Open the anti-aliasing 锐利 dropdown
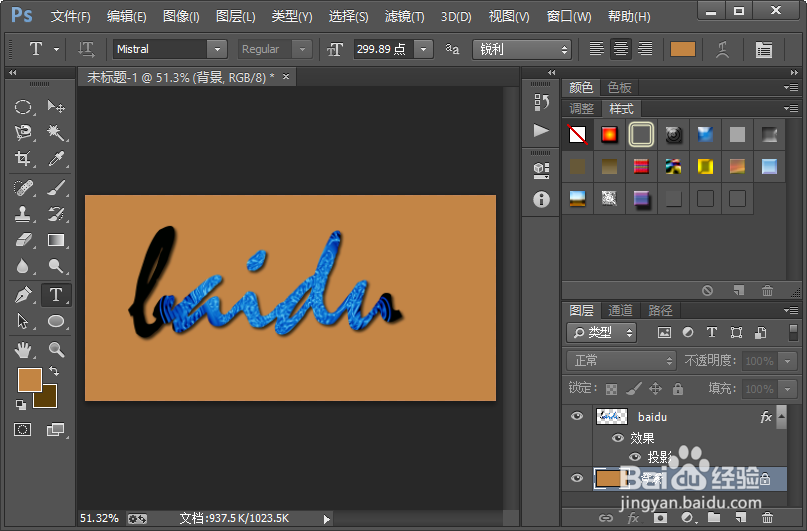This screenshot has width=807, height=531. pyautogui.click(x=521, y=49)
